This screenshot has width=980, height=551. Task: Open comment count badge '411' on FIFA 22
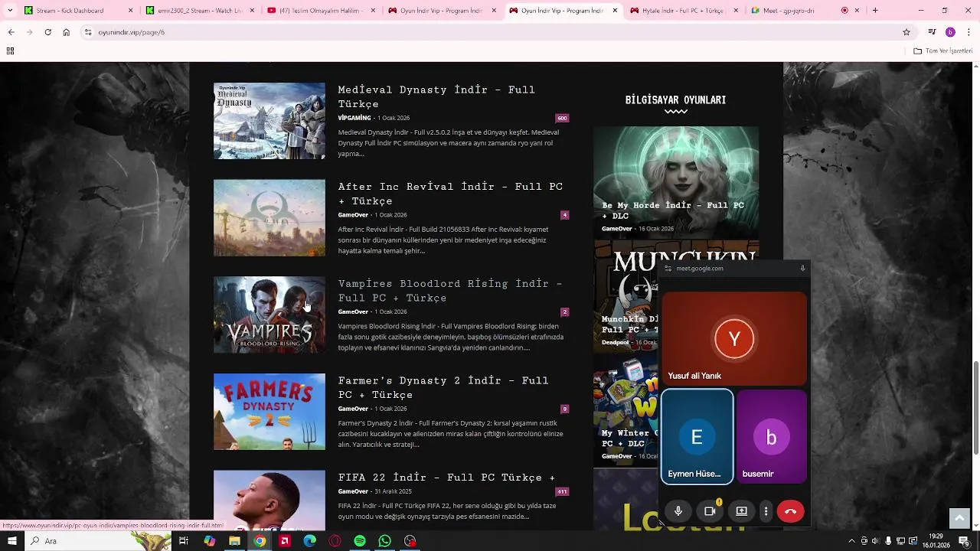pyautogui.click(x=562, y=492)
